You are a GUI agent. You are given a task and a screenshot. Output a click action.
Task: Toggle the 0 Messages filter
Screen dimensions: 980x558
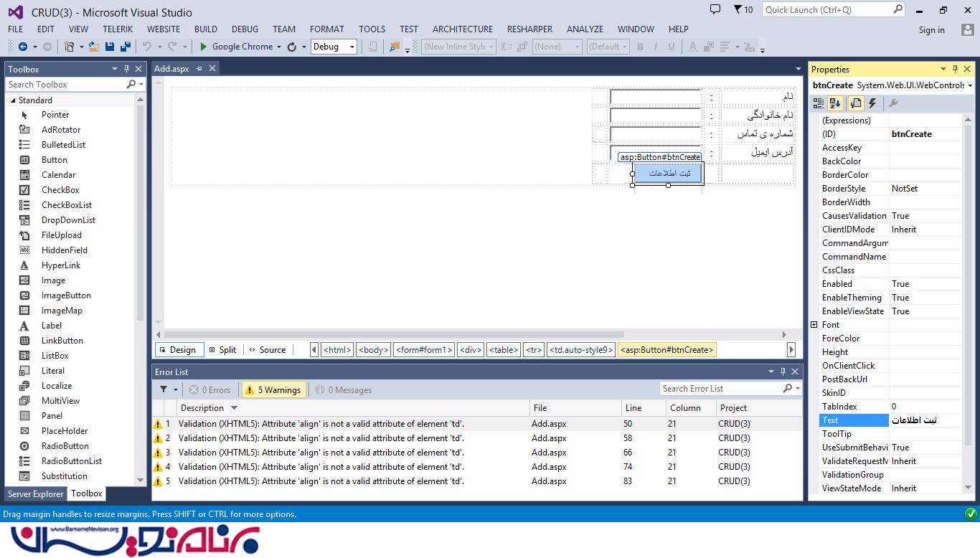[x=343, y=389]
